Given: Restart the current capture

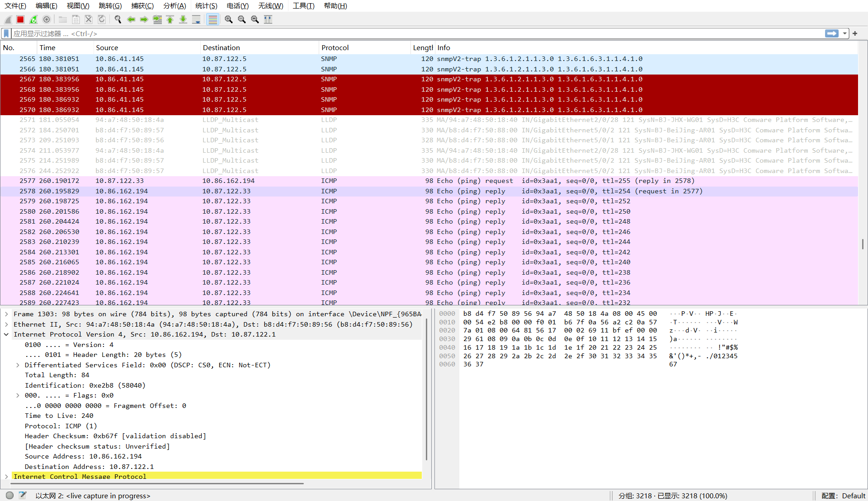Looking at the screenshot, I should [x=33, y=19].
